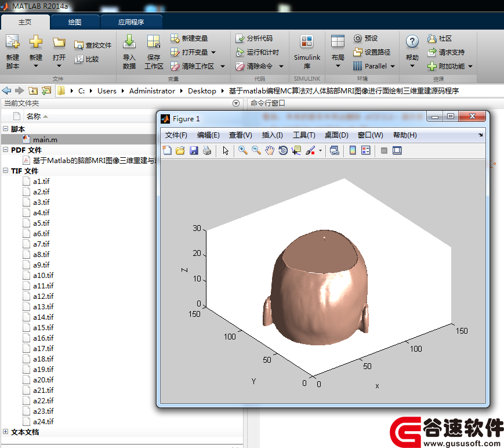The image size is (504, 448).
Task: Dock Figure 1 using the corner arrow
Action: [x=481, y=135]
